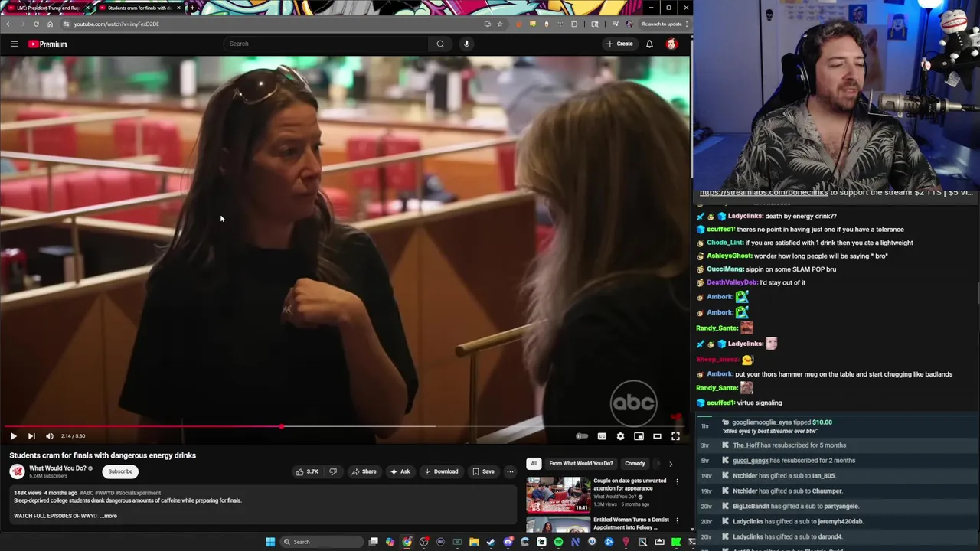This screenshot has height=551, width=980.
Task: Search with your voice microphone
Action: pos(466,44)
